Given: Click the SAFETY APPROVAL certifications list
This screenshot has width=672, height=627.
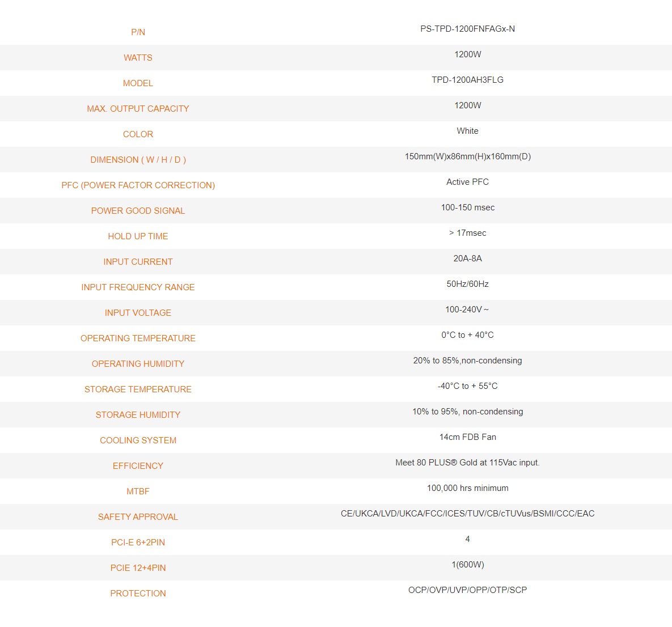Looking at the screenshot, I should [468, 514].
